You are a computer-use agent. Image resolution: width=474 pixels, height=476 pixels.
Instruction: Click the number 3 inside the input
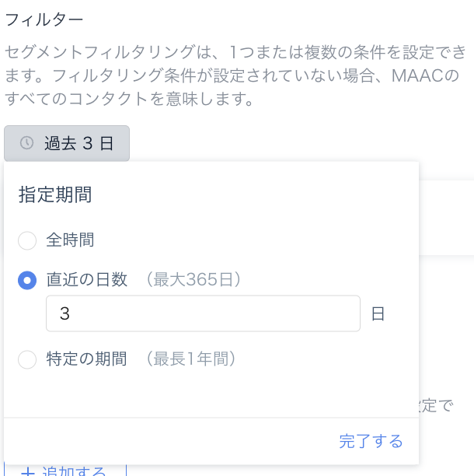pos(64,313)
